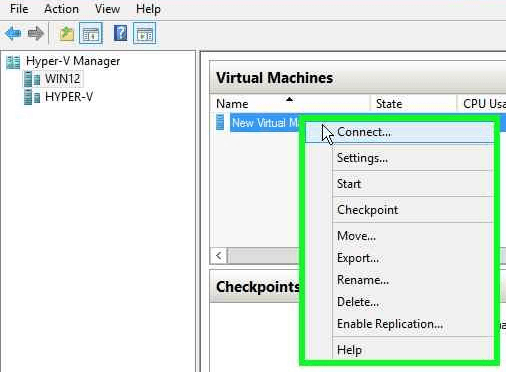Select the New Virtual Machine row
506x372 pixels.
coord(265,123)
